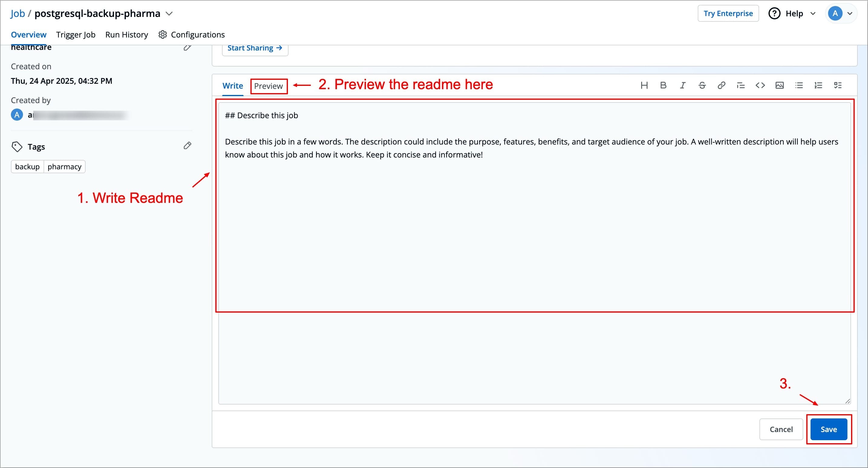This screenshot has width=868, height=468.
Task: Insert a task checklist in the editor
Action: (838, 85)
